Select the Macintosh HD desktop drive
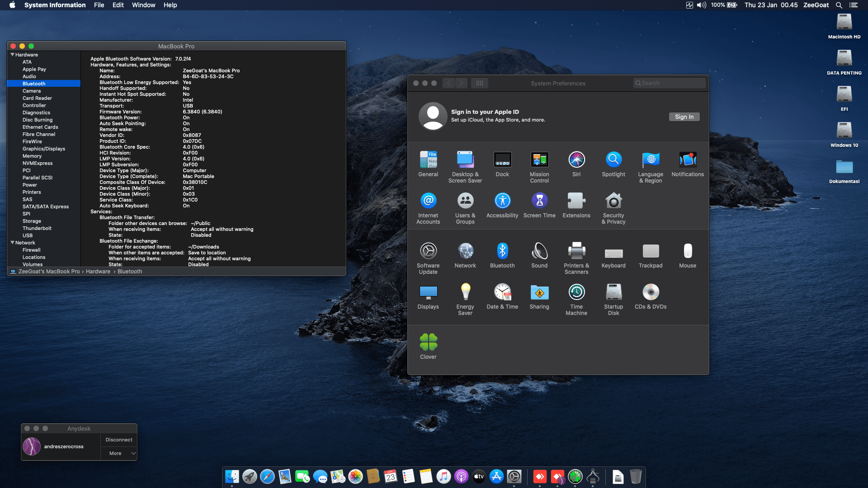 tap(844, 26)
